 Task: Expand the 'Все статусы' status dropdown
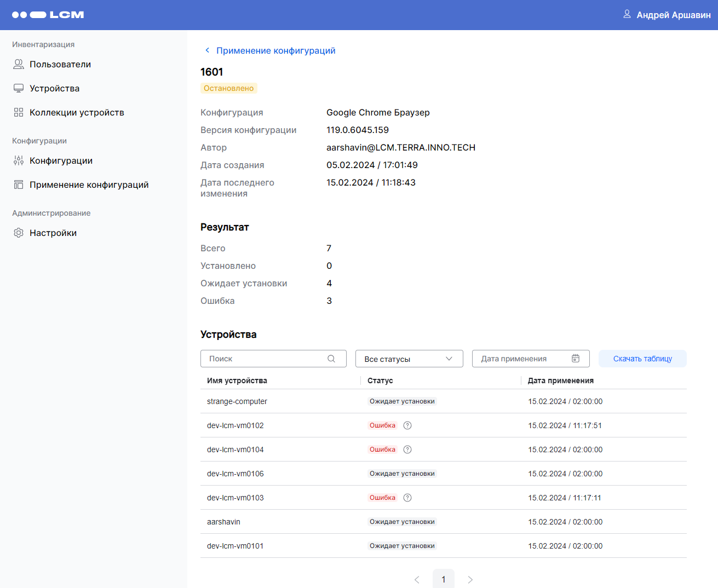tap(409, 359)
